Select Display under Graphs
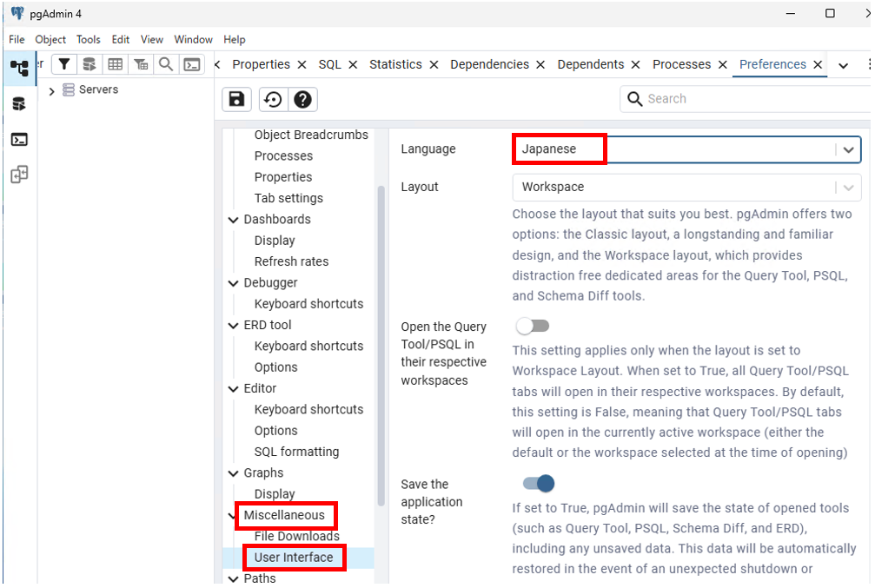875x588 pixels. click(x=275, y=494)
